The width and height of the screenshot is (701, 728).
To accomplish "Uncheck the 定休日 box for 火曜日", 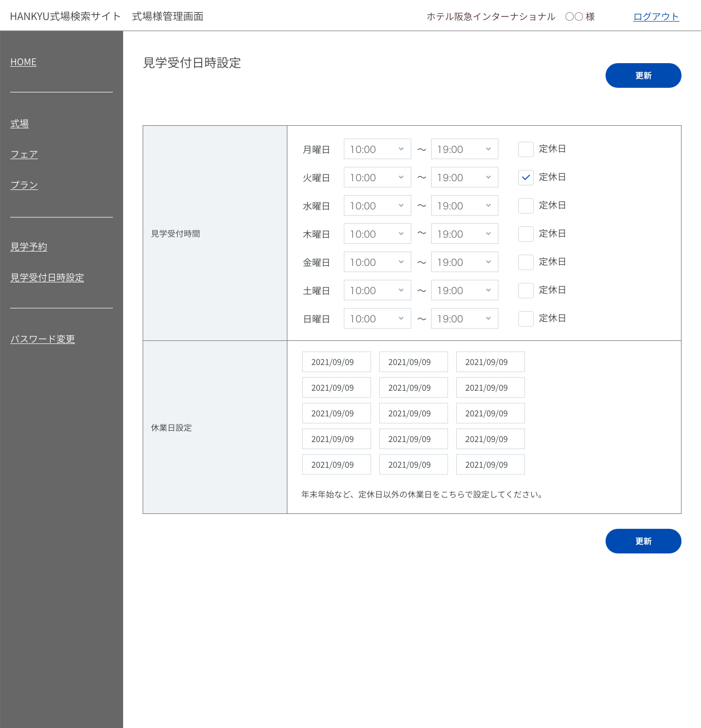I will 525,178.
